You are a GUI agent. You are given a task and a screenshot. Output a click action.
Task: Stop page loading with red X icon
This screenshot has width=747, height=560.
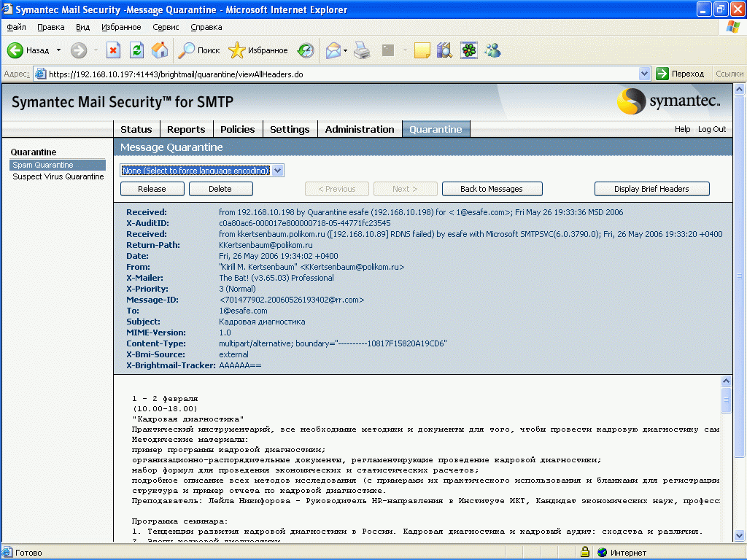113,50
